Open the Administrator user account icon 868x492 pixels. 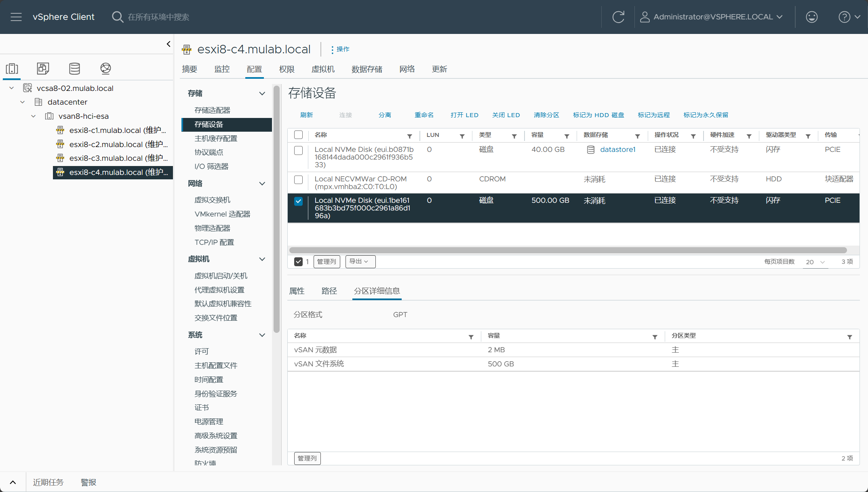point(645,17)
